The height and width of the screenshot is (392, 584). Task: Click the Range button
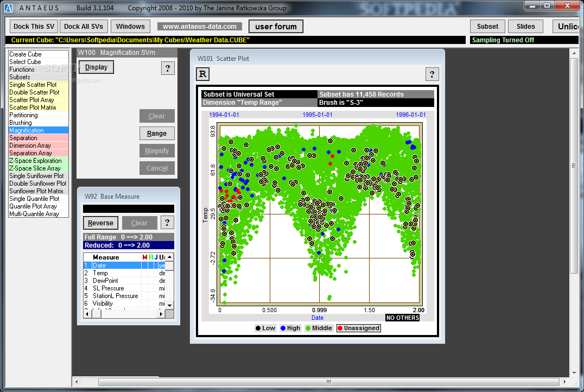pyautogui.click(x=157, y=134)
